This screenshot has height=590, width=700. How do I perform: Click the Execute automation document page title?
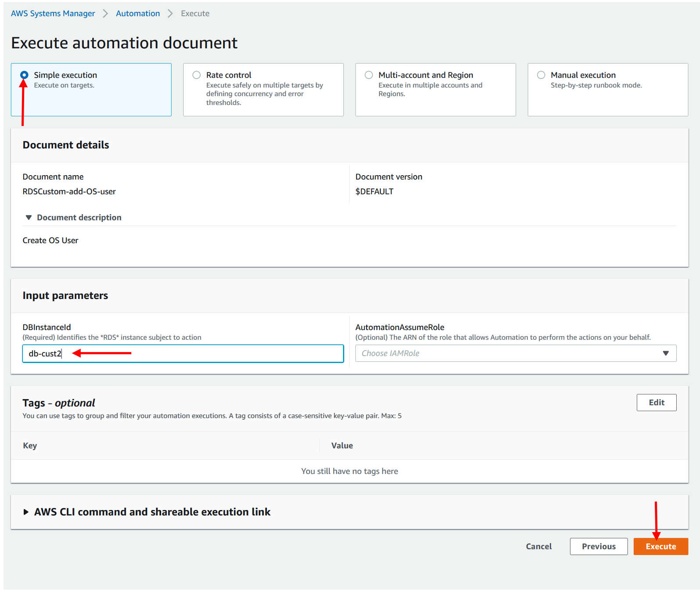click(x=124, y=43)
